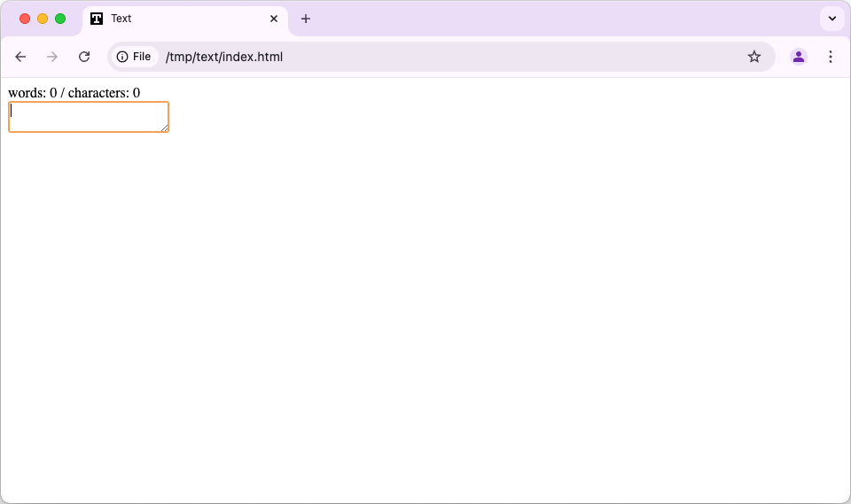Bookmark this page with the star icon
This screenshot has height=504, width=851.
(x=754, y=57)
